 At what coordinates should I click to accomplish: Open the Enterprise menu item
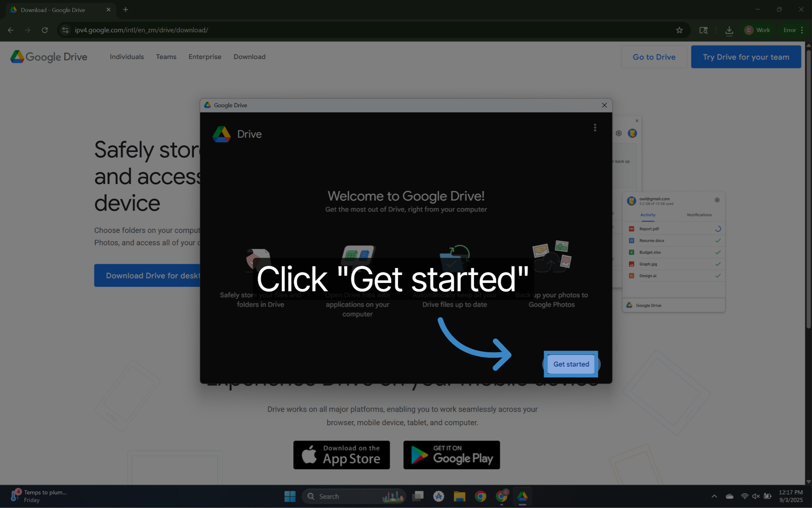pos(205,57)
